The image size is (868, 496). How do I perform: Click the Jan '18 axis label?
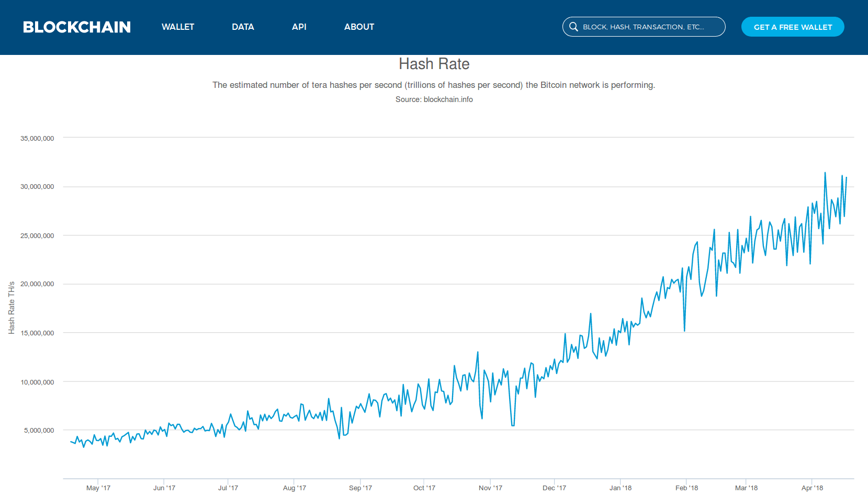620,487
